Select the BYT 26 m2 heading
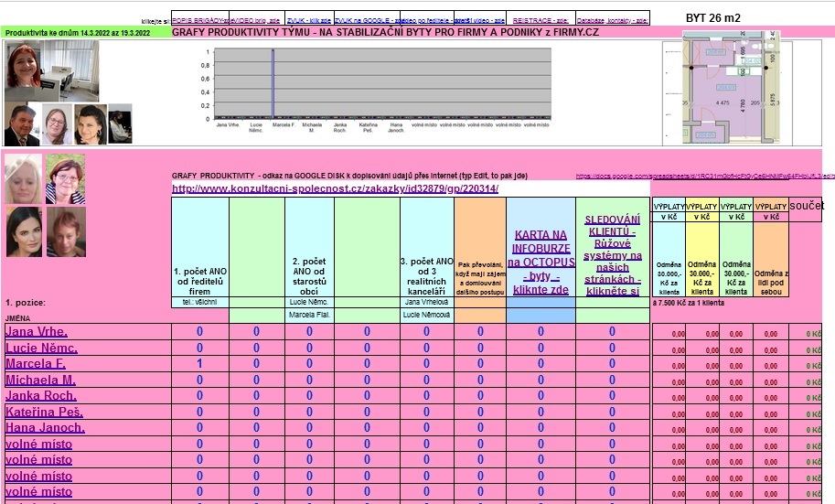 (713, 17)
